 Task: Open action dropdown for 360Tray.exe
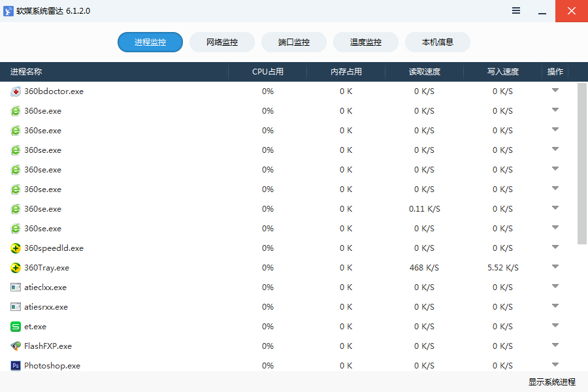(x=555, y=267)
